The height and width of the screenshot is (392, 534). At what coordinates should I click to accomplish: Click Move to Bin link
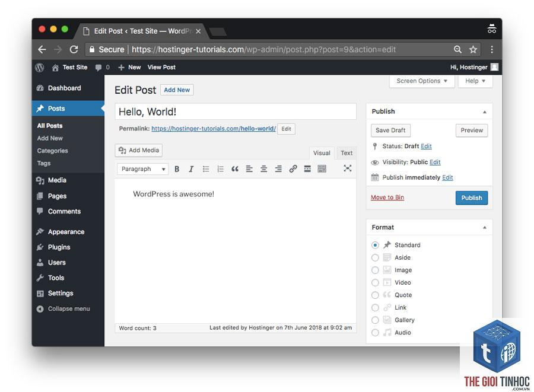pyautogui.click(x=387, y=197)
